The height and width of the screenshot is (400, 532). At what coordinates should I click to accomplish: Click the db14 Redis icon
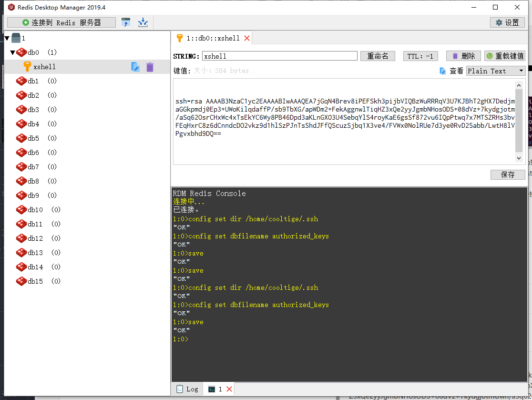(21, 267)
